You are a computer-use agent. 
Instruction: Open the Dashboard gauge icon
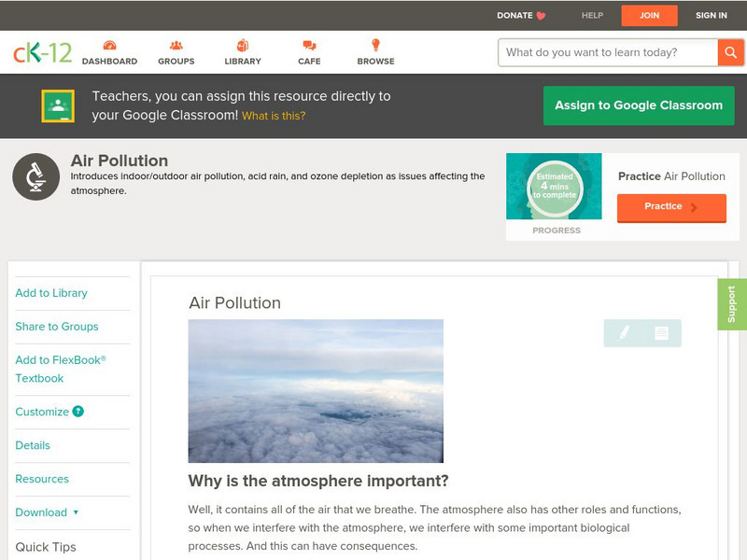(x=109, y=45)
